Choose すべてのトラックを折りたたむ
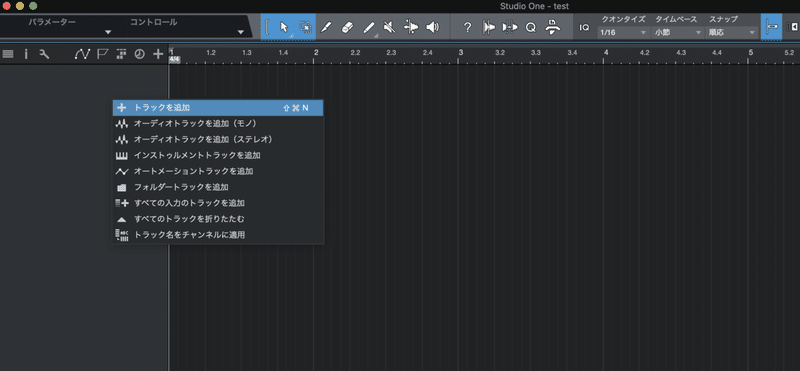Screen dimensions: 800x371 (218, 219)
